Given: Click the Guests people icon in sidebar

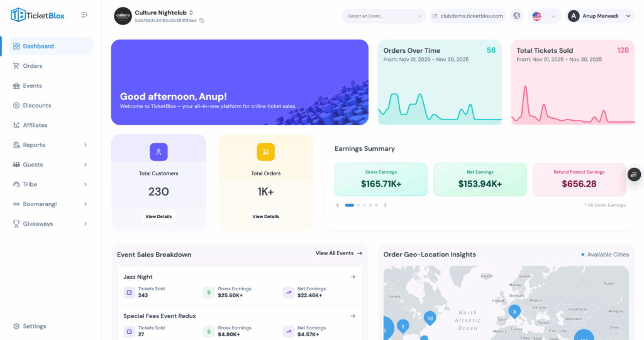Looking at the screenshot, I should [16, 164].
